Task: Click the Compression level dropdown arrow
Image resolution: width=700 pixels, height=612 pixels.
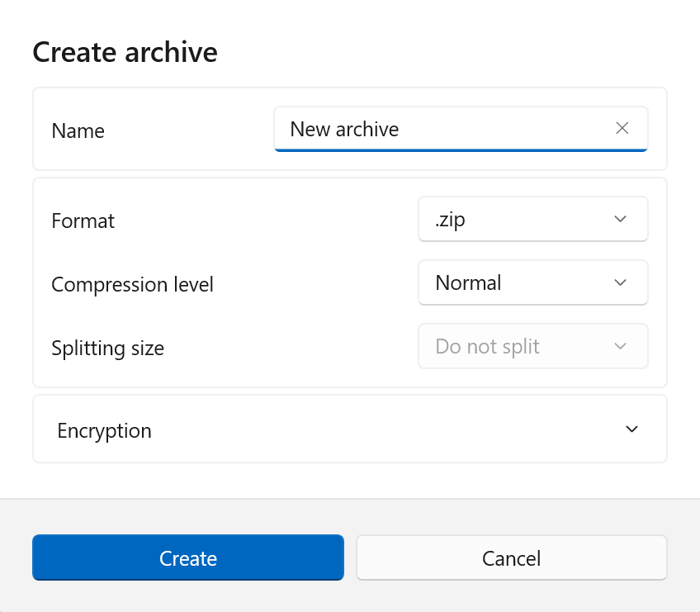Action: (620, 282)
